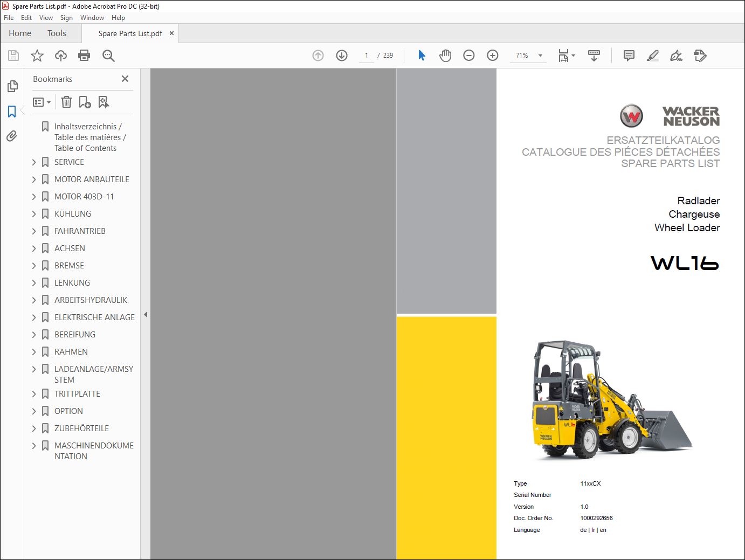Viewport: 745px width, 560px height.
Task: Click the Doc. Order No. value 1000292656
Action: [x=596, y=518]
